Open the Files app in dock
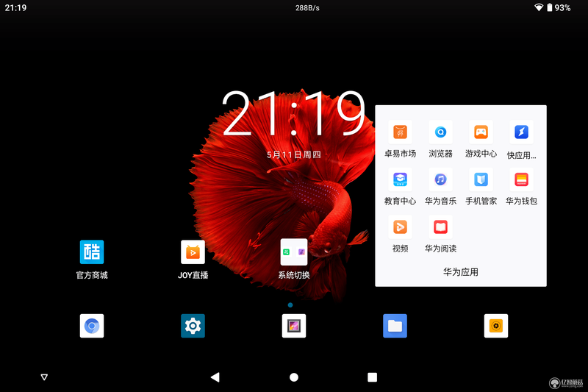This screenshot has width=588, height=392. coord(395,326)
